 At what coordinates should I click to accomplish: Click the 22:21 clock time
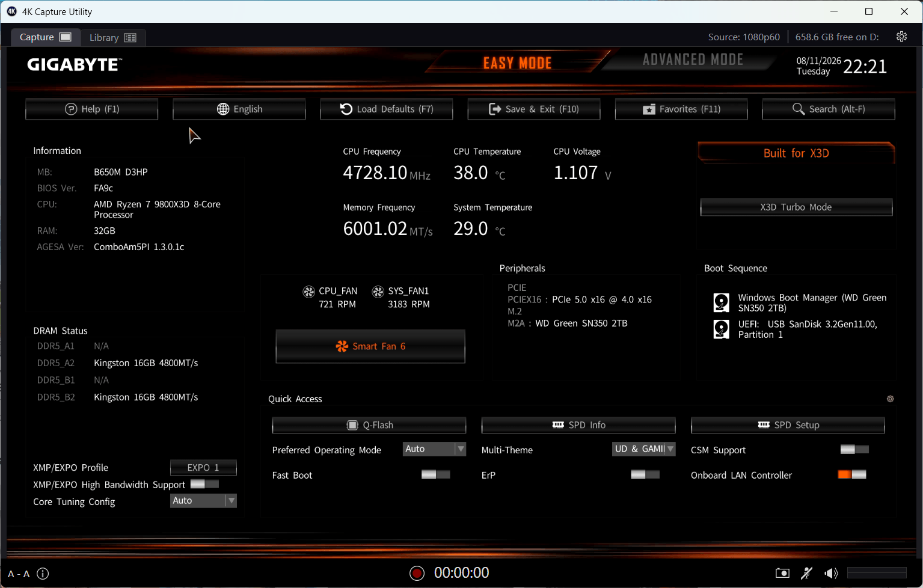pos(865,66)
